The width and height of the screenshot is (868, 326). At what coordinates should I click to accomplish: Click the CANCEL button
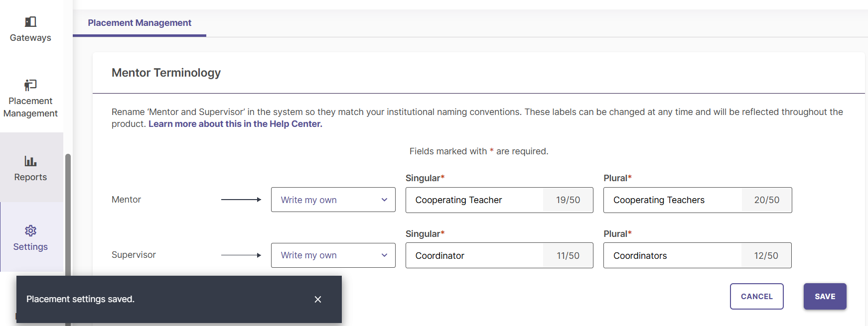click(x=757, y=296)
